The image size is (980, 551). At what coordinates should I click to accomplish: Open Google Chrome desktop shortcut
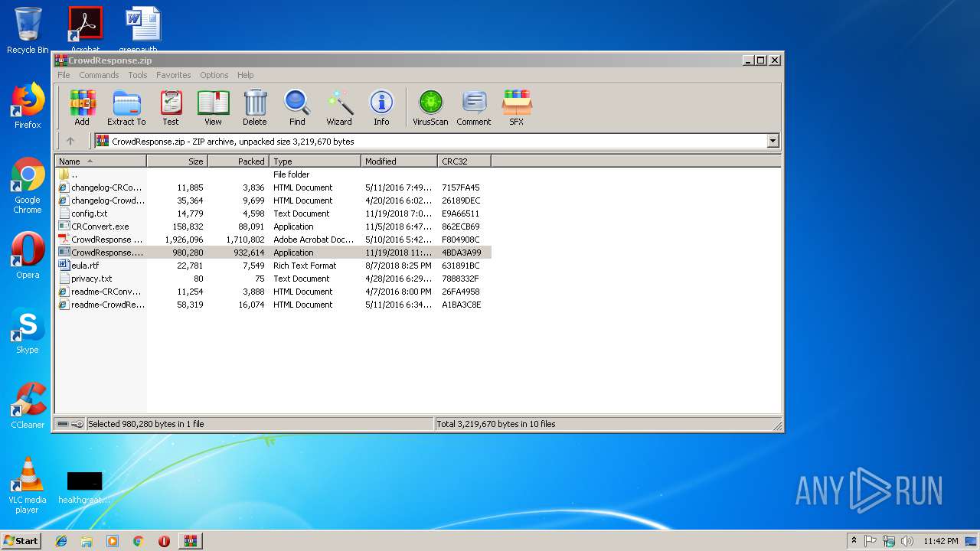28,186
